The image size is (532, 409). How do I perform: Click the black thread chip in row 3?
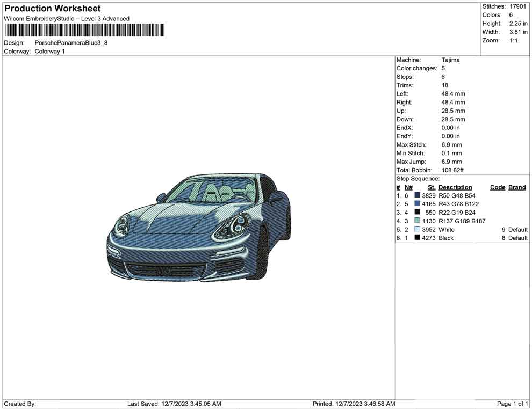pos(417,213)
